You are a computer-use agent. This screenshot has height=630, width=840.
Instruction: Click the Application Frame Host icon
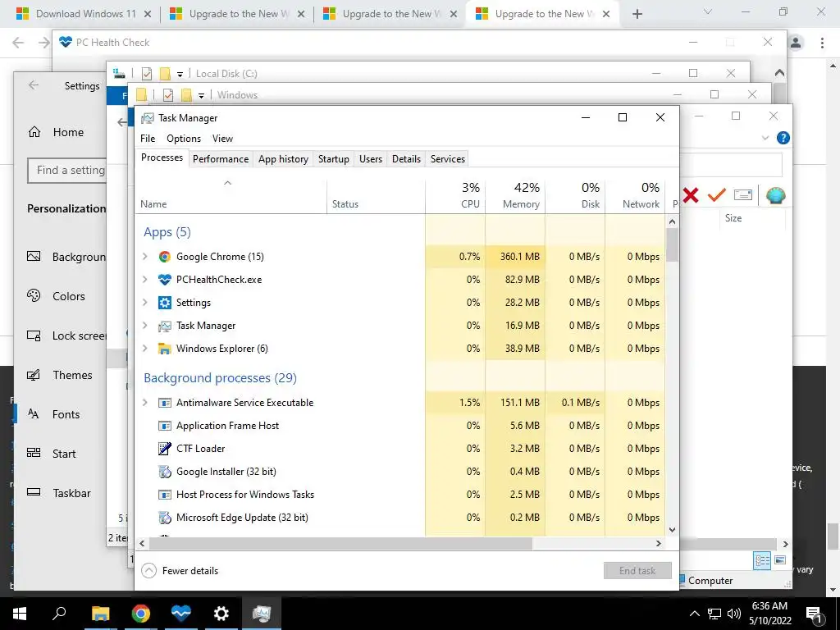pyautogui.click(x=164, y=426)
